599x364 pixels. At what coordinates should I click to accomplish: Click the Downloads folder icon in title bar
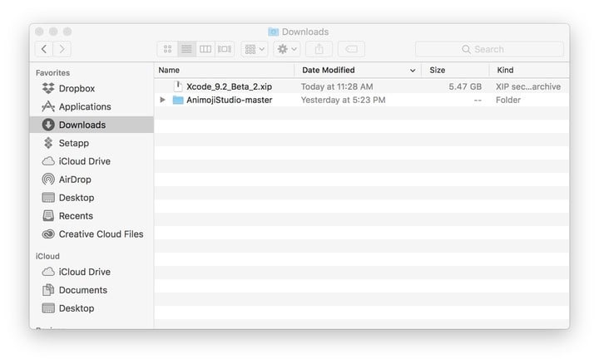tap(273, 32)
